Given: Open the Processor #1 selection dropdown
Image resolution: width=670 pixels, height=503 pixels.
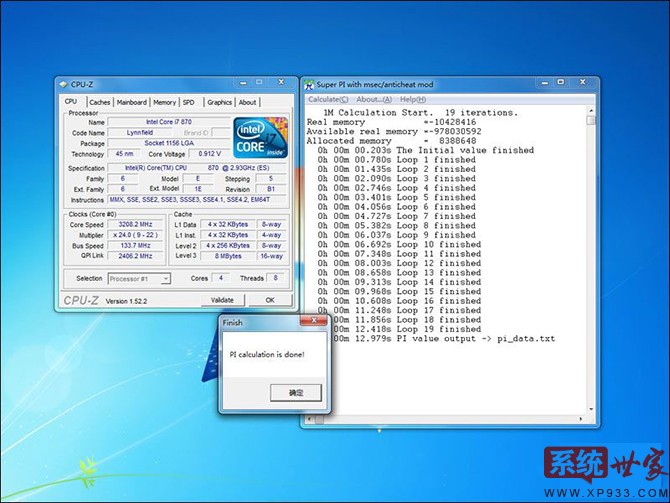Looking at the screenshot, I should (x=138, y=278).
